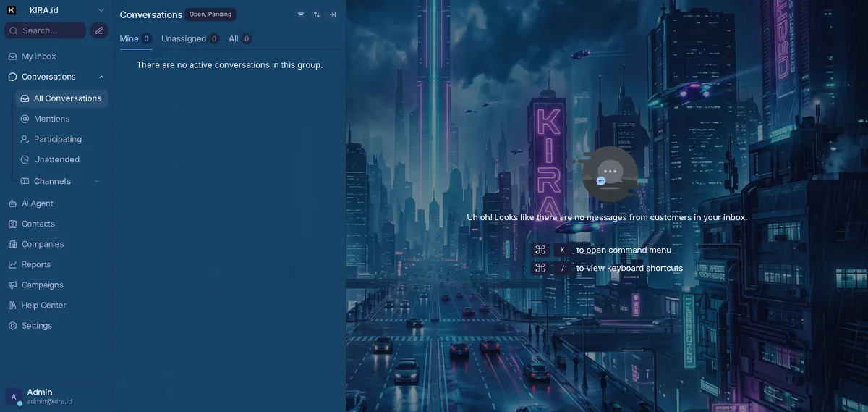Click 'There are no active conversations' message

pyautogui.click(x=229, y=64)
